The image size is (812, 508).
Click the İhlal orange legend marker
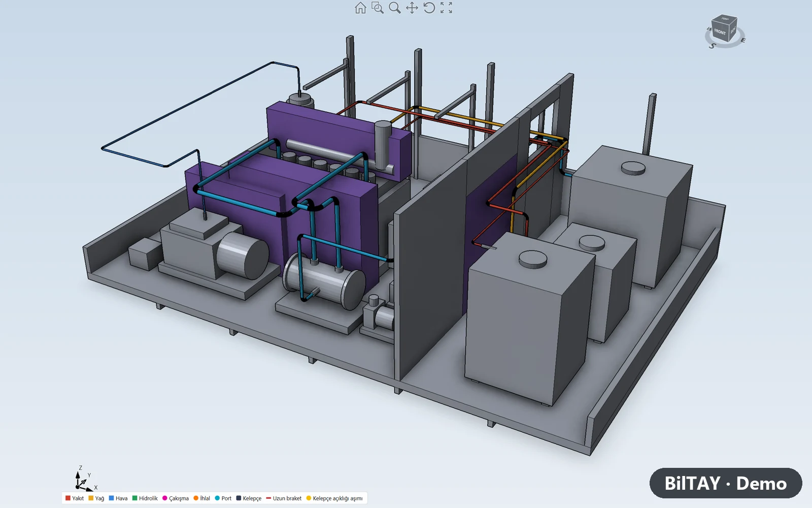tap(196, 498)
